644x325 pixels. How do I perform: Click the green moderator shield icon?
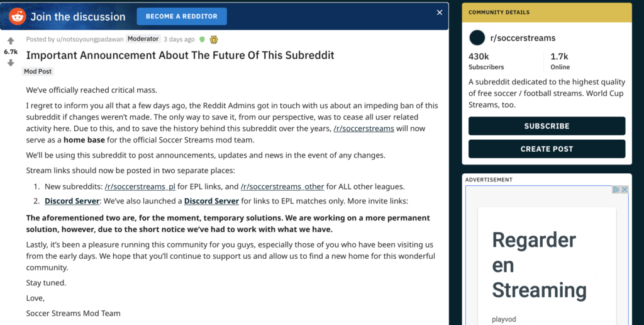point(202,40)
